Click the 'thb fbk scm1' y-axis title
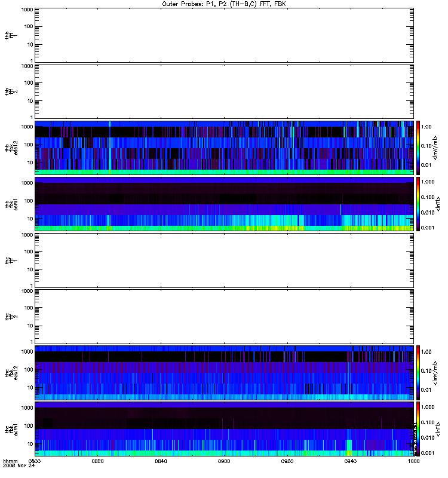 [x=11, y=204]
